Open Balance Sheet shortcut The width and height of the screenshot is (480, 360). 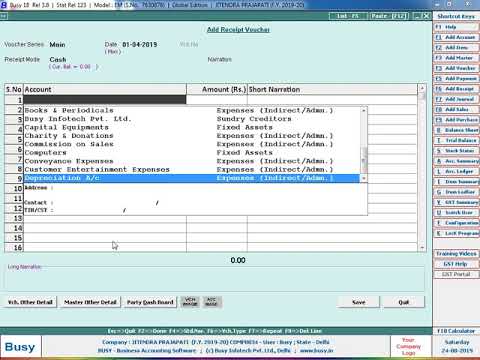(x=456, y=130)
